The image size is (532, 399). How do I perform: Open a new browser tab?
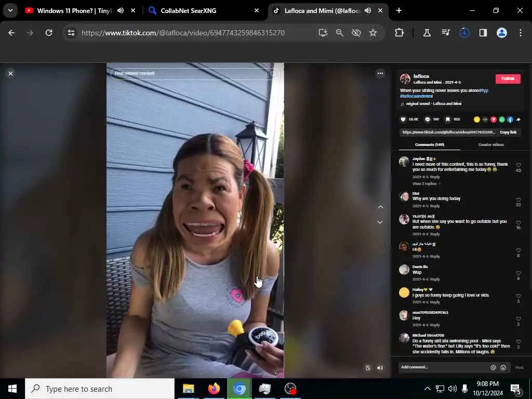pos(399,10)
